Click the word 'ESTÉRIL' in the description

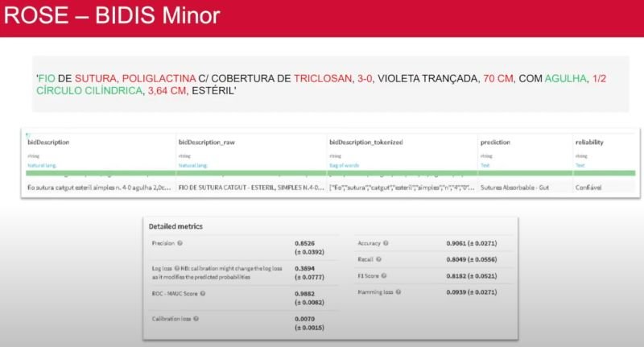(213, 90)
